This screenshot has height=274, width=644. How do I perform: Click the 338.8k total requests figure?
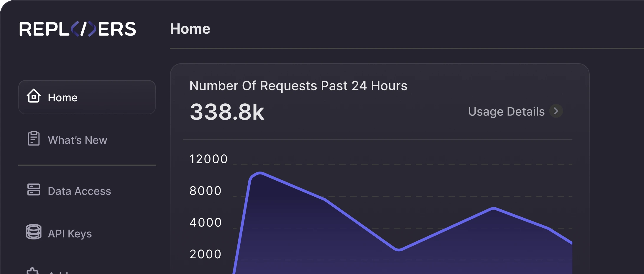(227, 112)
